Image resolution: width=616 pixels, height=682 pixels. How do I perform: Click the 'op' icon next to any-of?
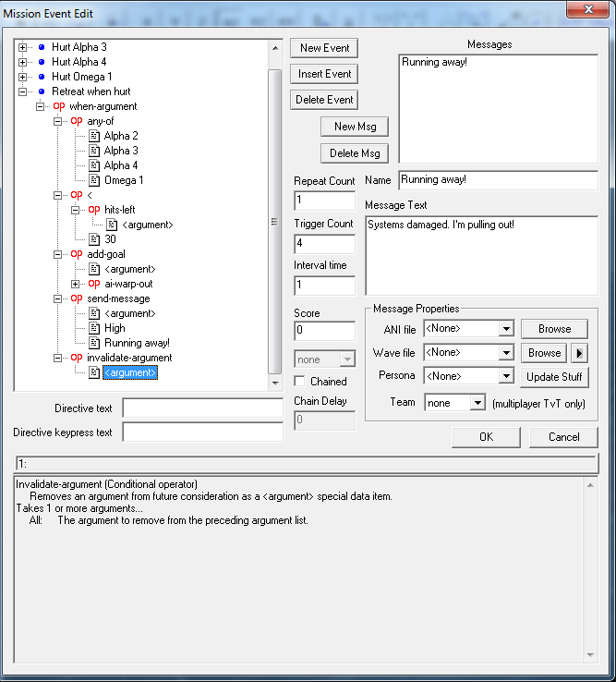(77, 121)
